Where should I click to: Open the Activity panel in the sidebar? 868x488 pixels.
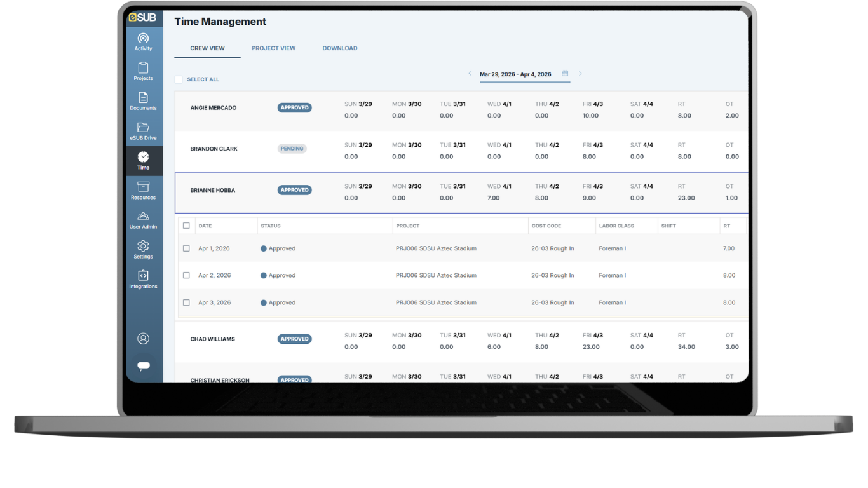click(143, 40)
